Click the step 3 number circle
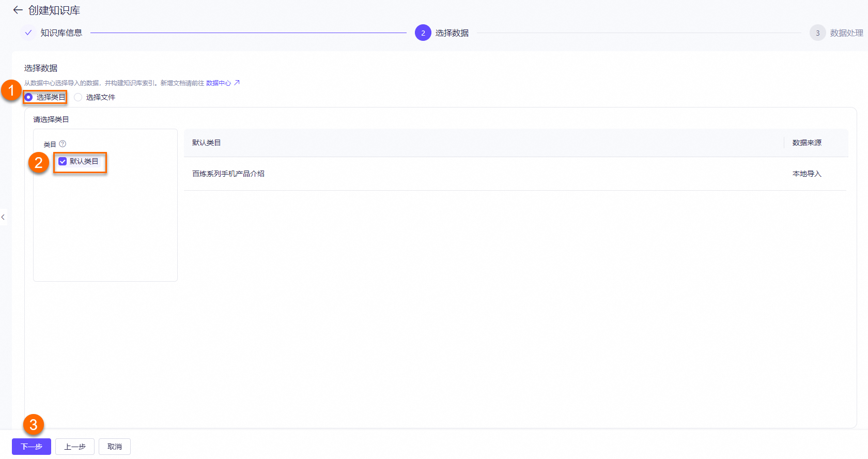 [817, 33]
